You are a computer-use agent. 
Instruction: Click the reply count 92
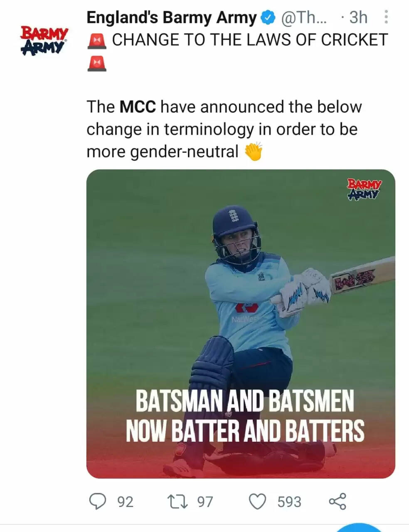pos(125,502)
